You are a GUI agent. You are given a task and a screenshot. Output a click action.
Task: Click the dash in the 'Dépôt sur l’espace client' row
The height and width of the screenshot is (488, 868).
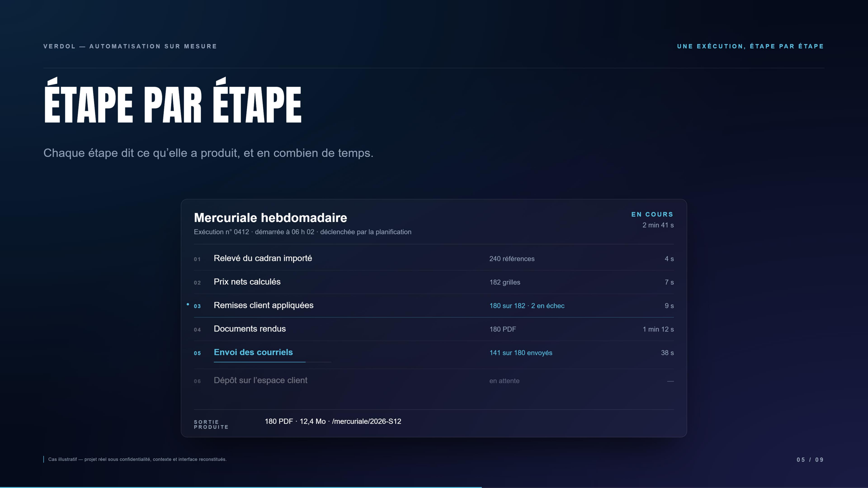point(671,381)
